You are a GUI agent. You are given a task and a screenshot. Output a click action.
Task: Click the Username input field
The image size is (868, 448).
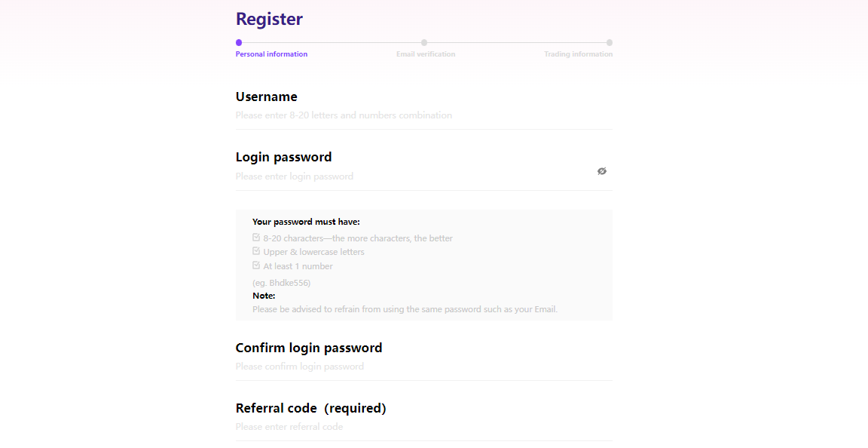[423, 116]
